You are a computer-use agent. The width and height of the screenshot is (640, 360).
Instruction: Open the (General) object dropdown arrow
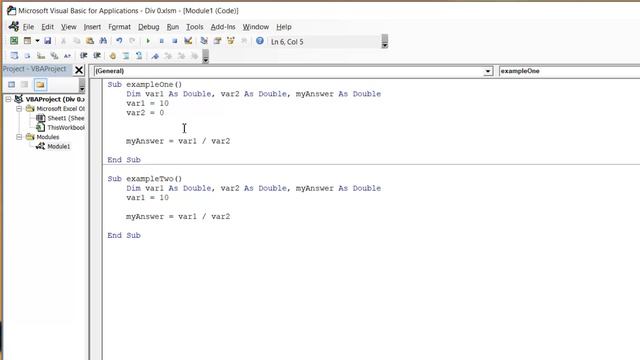click(x=488, y=71)
